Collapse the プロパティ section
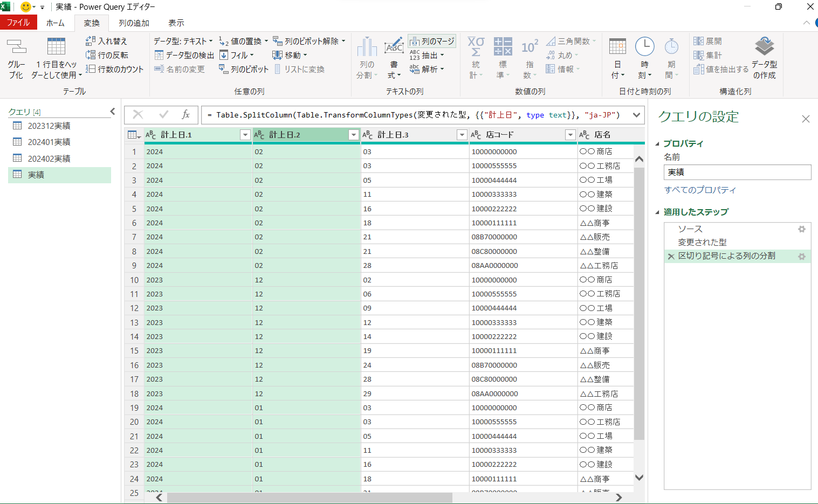Viewport: 818px width, 504px height. [657, 144]
